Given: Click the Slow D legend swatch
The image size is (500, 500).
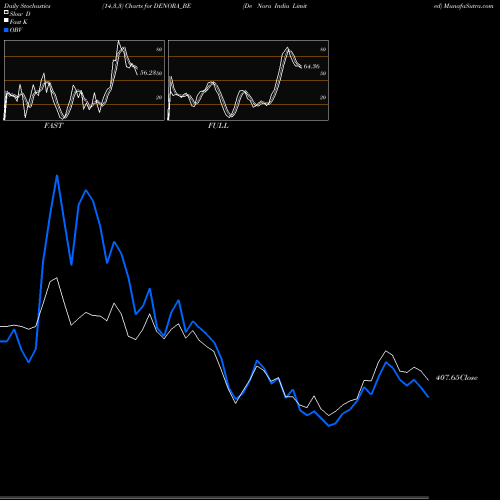Looking at the screenshot, I should (x=6, y=12).
